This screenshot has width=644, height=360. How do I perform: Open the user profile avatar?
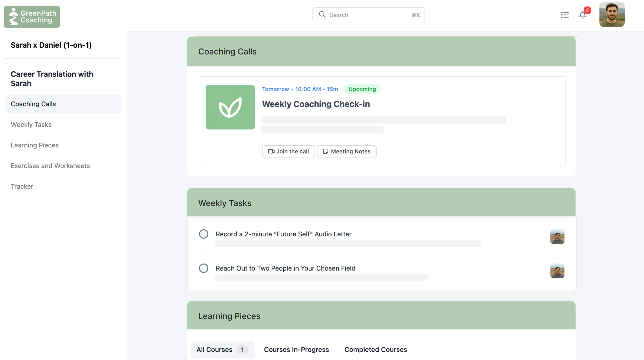(x=612, y=14)
